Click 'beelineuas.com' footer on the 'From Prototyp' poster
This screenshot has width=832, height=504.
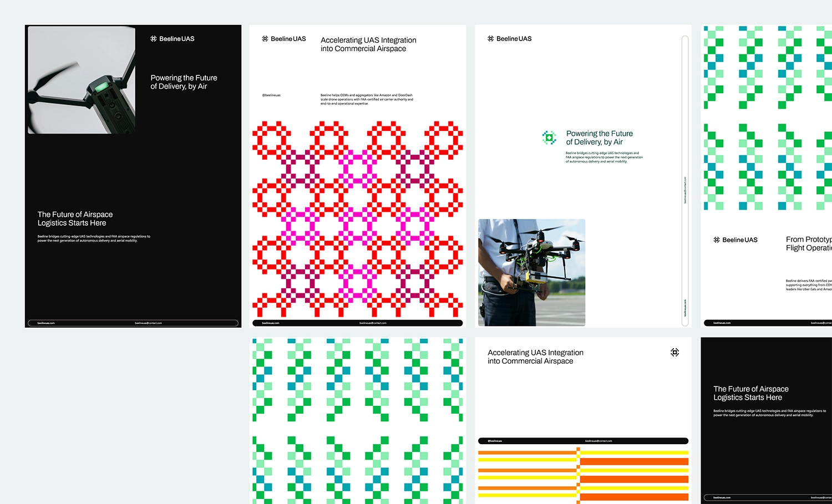tap(722, 323)
